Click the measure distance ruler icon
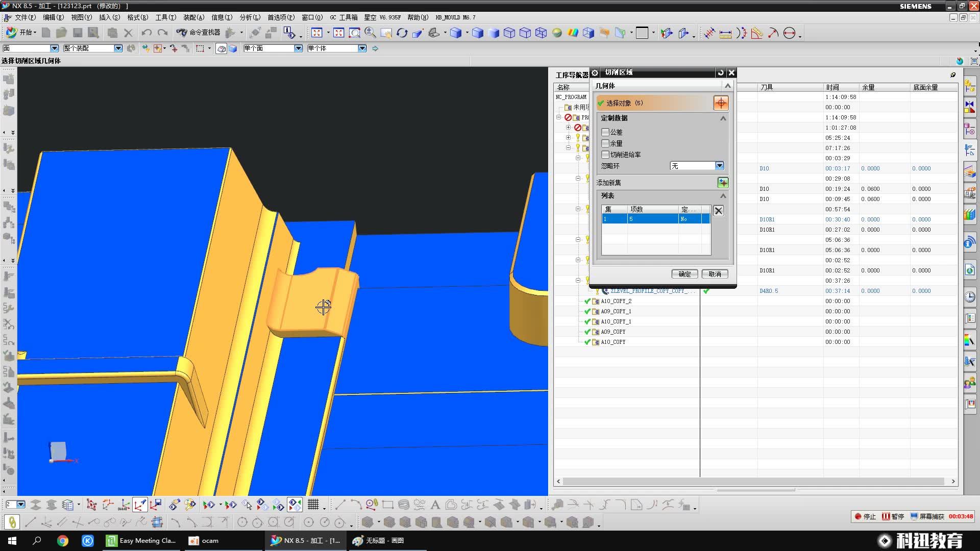Viewport: 980px width, 551px height. [725, 34]
